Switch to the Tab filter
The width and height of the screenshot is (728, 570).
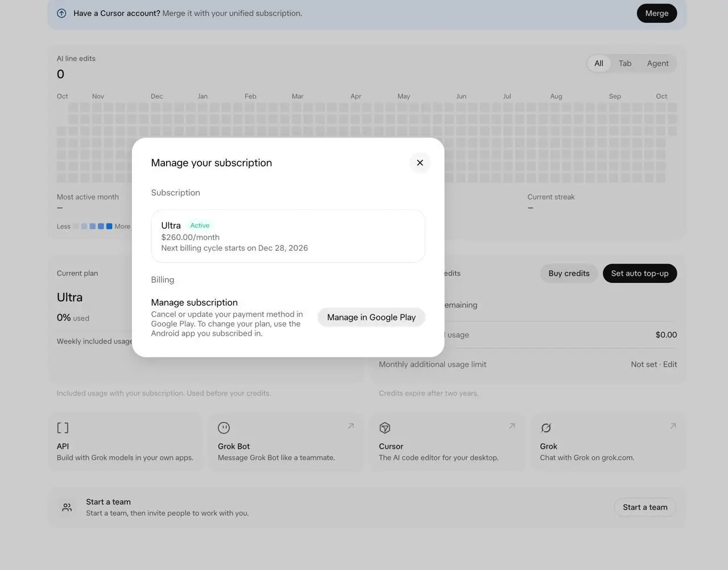pyautogui.click(x=625, y=63)
